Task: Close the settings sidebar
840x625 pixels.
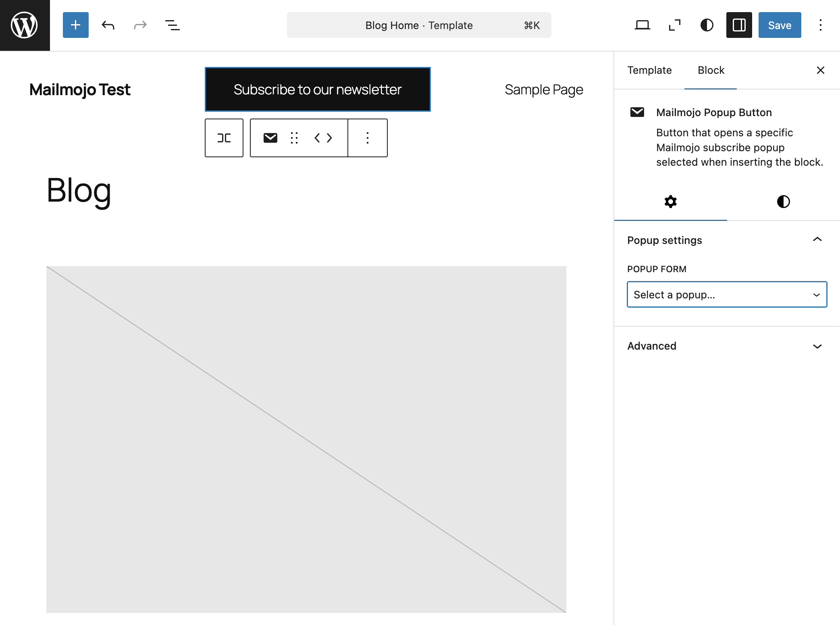Action: (x=821, y=70)
